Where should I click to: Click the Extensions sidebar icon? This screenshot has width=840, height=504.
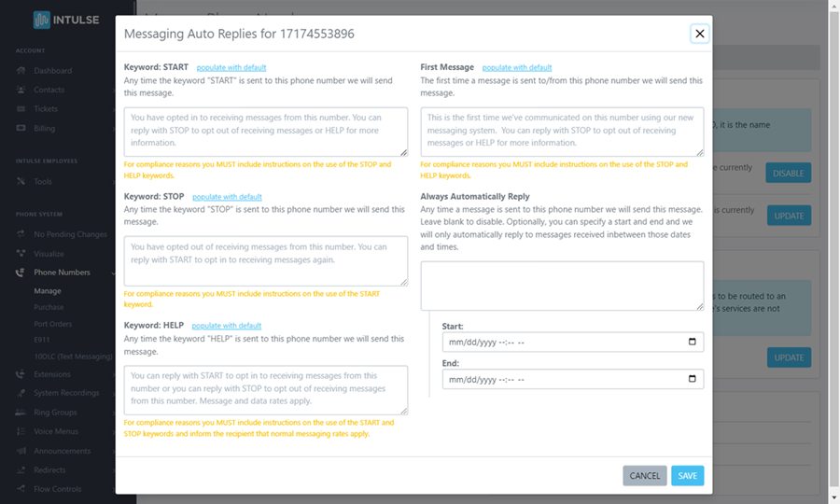[x=21, y=374]
